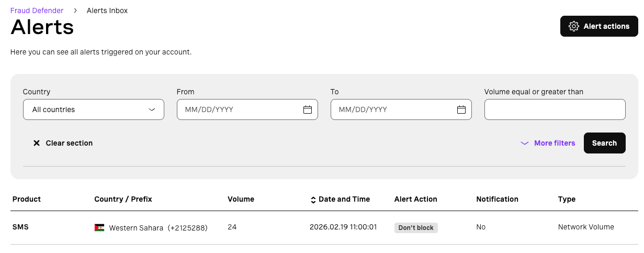Click the Volume equal or greater than field
The height and width of the screenshot is (253, 644).
point(555,109)
